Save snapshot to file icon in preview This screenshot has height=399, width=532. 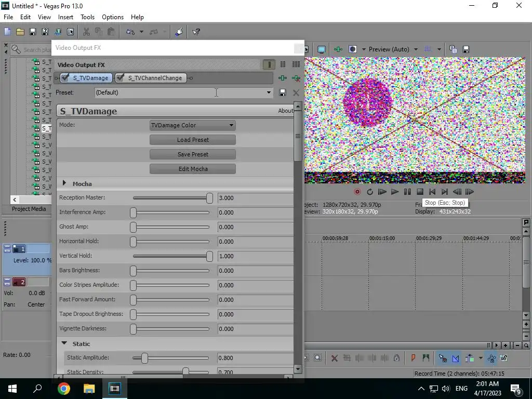pos(466,49)
